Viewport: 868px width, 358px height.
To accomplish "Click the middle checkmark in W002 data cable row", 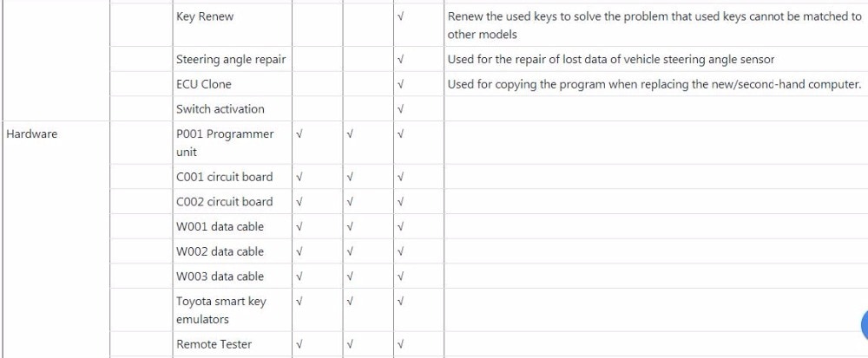I will [350, 252].
